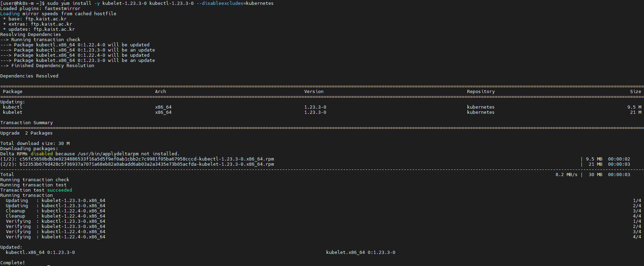
Task: Click 'kubelet.x86_64 0:1.23.3-0' under Updated
Action: (361, 253)
